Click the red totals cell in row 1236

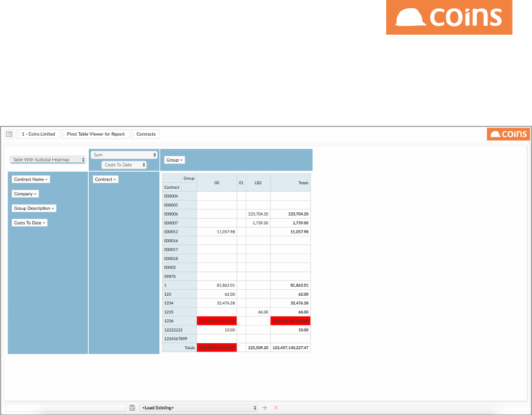tap(290, 321)
